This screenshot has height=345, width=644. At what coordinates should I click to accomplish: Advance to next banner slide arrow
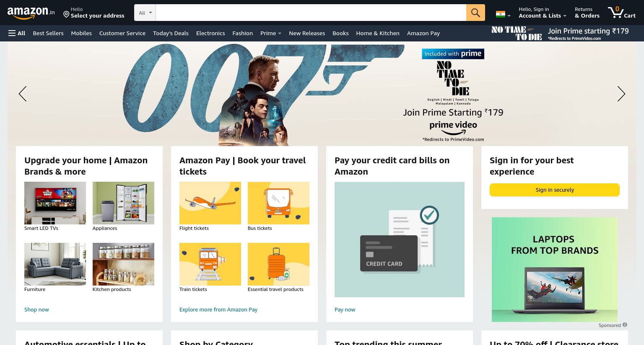pyautogui.click(x=621, y=94)
